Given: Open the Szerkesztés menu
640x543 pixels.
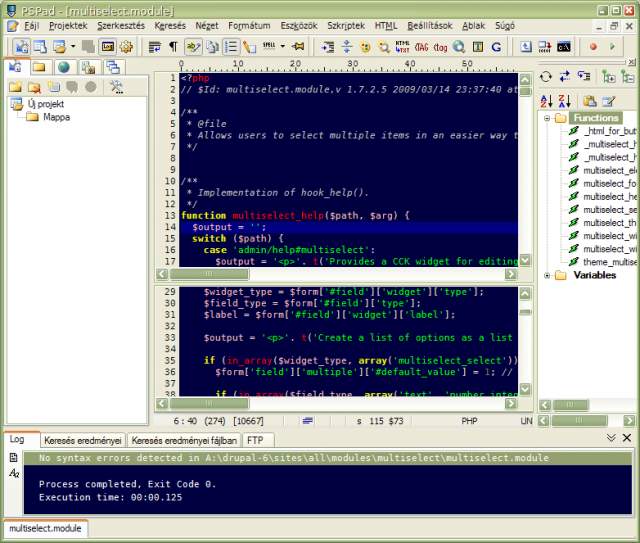Looking at the screenshot, I should (x=121, y=26).
